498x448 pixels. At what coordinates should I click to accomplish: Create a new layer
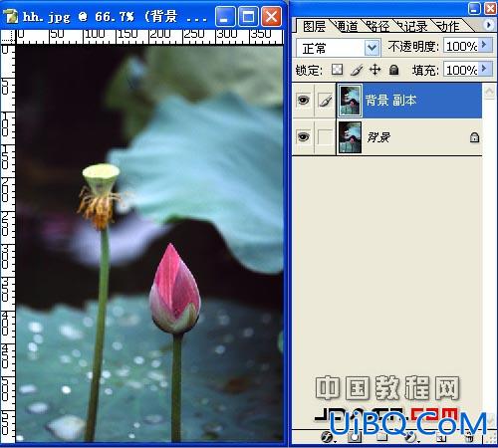[441, 437]
